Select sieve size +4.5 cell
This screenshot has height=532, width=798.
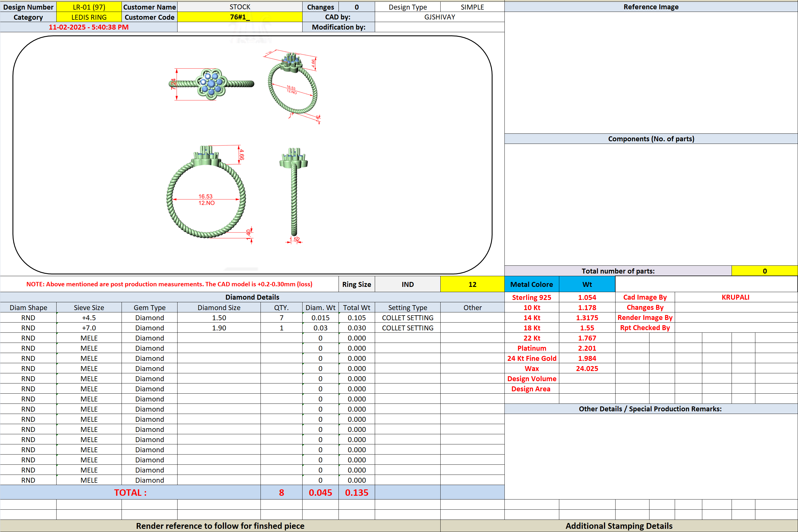[89, 318]
